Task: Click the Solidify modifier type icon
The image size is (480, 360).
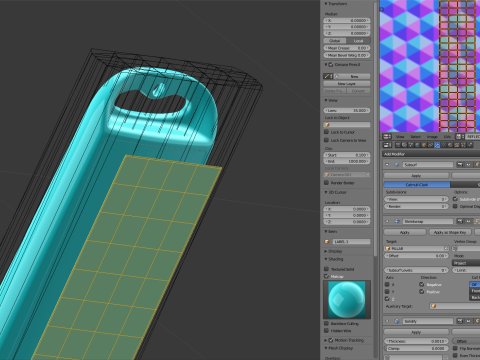Action: [x=397, y=321]
